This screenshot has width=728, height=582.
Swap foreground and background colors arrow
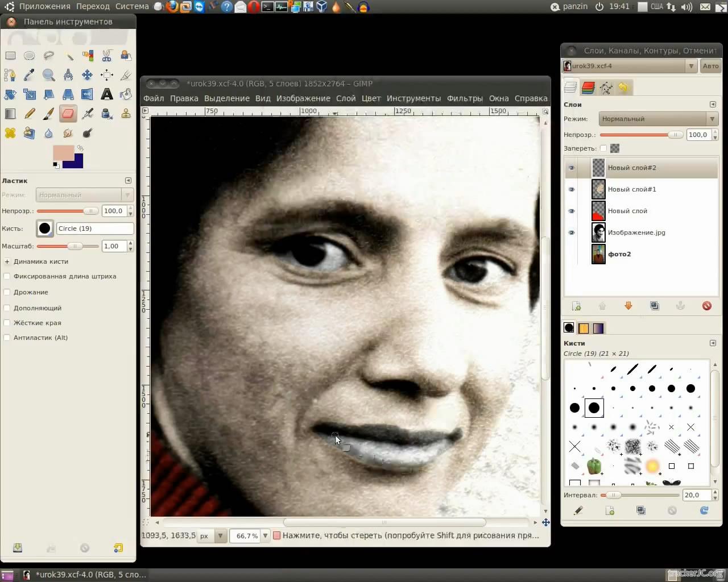point(81,148)
